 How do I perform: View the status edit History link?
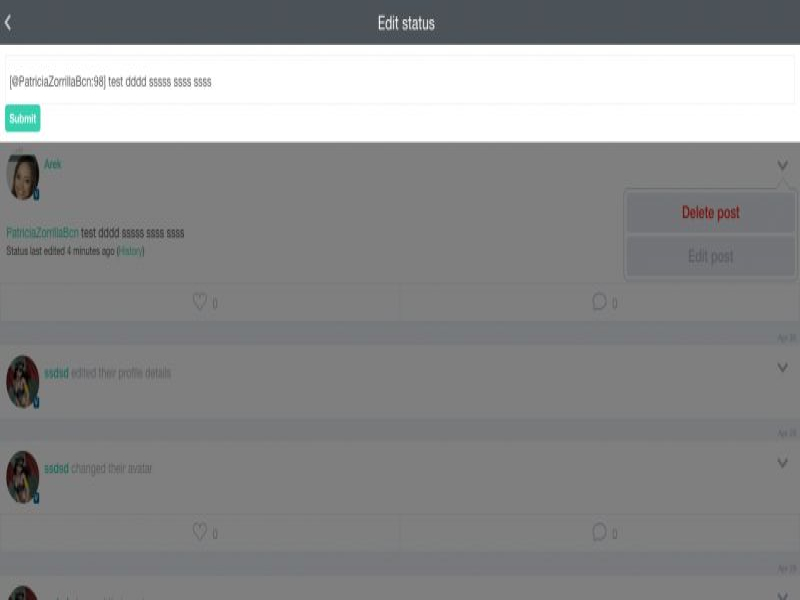click(x=131, y=251)
